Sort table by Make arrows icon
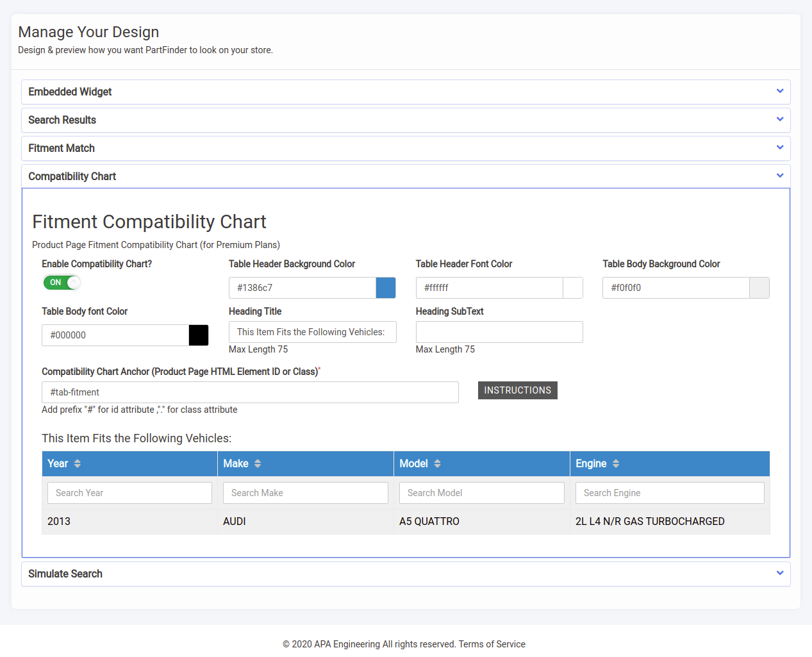 (258, 463)
